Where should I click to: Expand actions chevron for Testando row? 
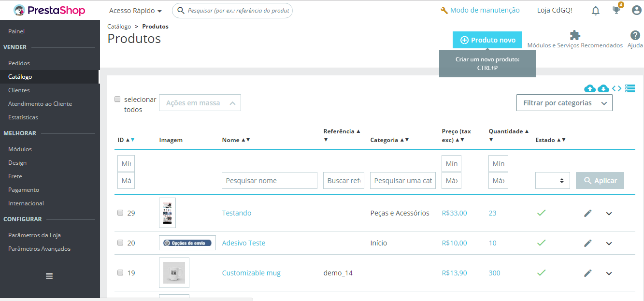[x=609, y=214]
